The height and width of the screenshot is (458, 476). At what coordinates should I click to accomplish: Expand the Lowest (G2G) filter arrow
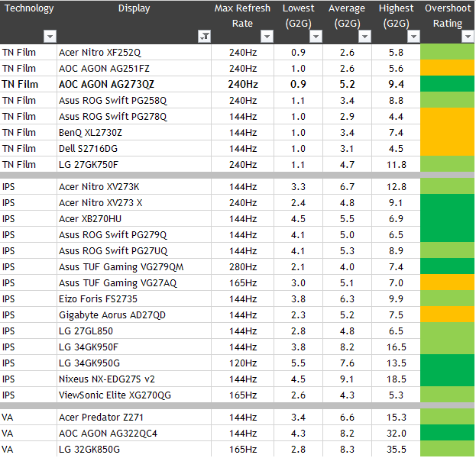[x=316, y=36]
